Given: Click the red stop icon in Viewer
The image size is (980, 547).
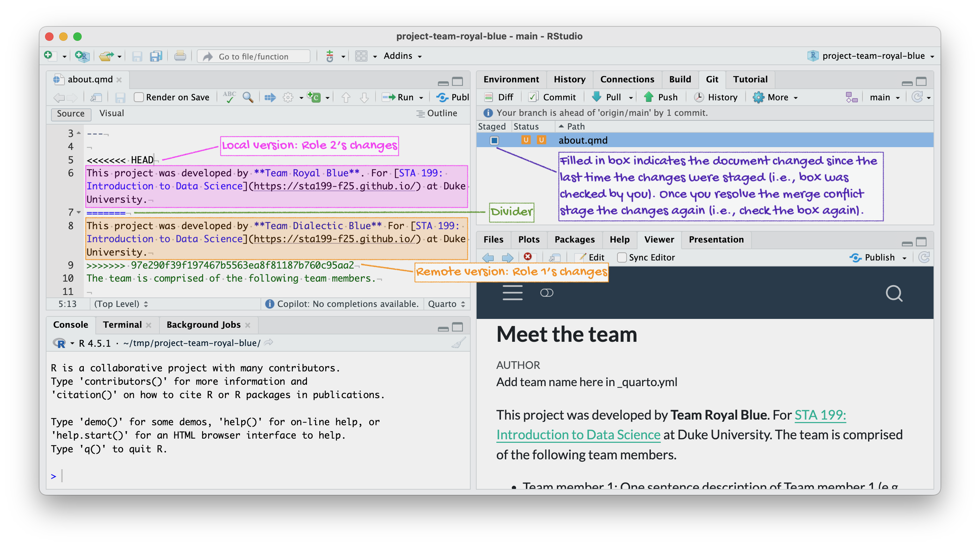Looking at the screenshot, I should [x=528, y=257].
